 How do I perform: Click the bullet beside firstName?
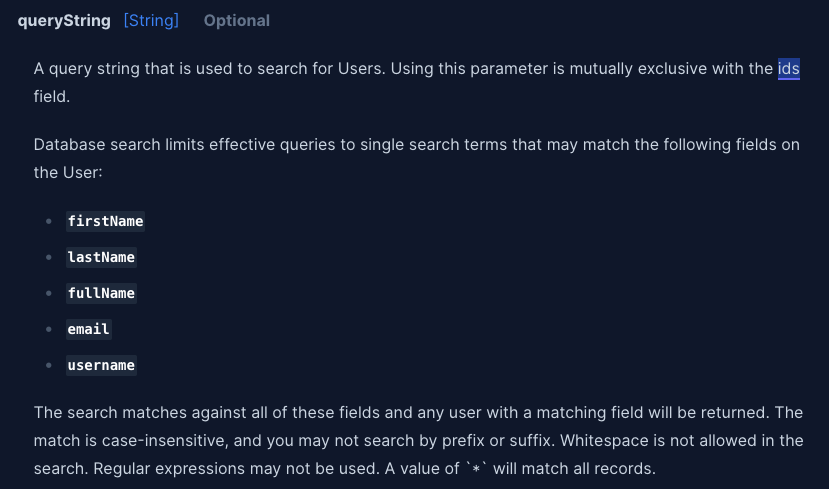point(49,221)
